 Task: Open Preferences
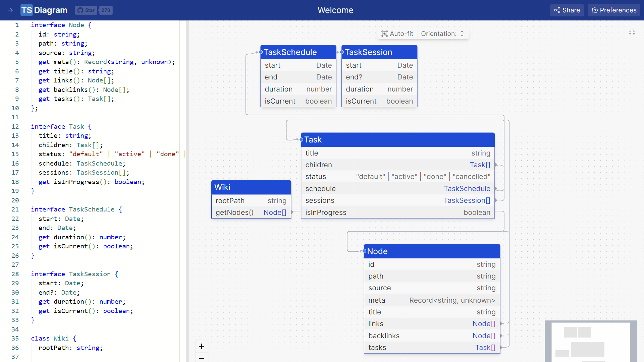tap(614, 10)
